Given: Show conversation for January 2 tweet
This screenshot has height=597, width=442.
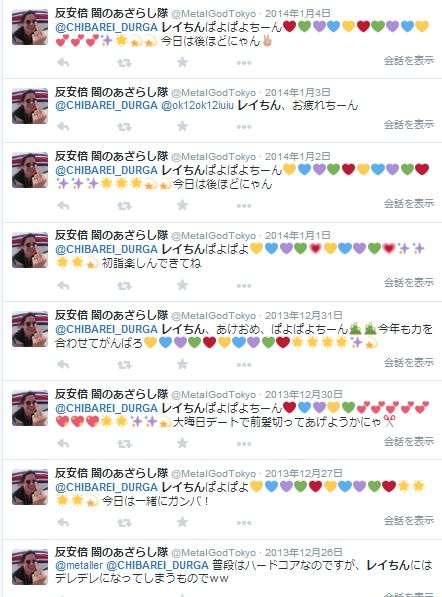Looking at the screenshot, I should tap(408, 203).
